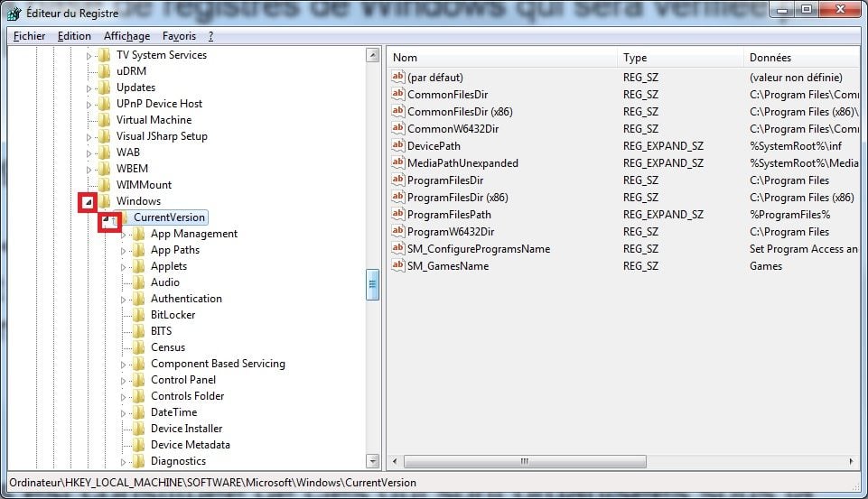Expand the WAB key
The height and width of the screenshot is (499, 868).
pyautogui.click(x=89, y=152)
